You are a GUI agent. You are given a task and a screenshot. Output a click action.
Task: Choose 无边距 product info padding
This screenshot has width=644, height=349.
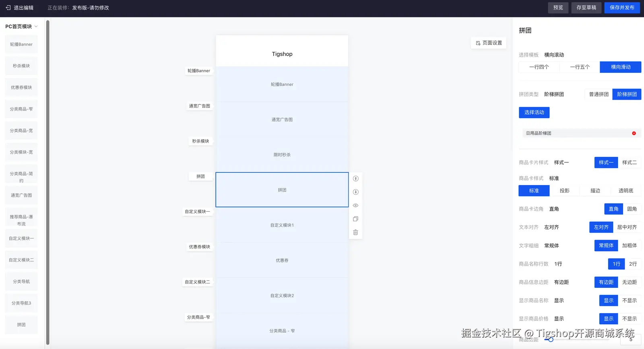630,282
